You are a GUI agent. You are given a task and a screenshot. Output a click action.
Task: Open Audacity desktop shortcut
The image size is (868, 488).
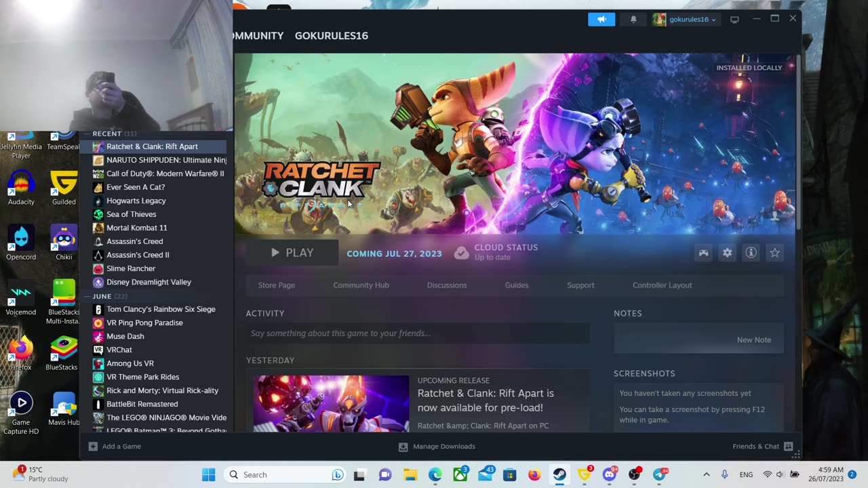[x=21, y=188]
